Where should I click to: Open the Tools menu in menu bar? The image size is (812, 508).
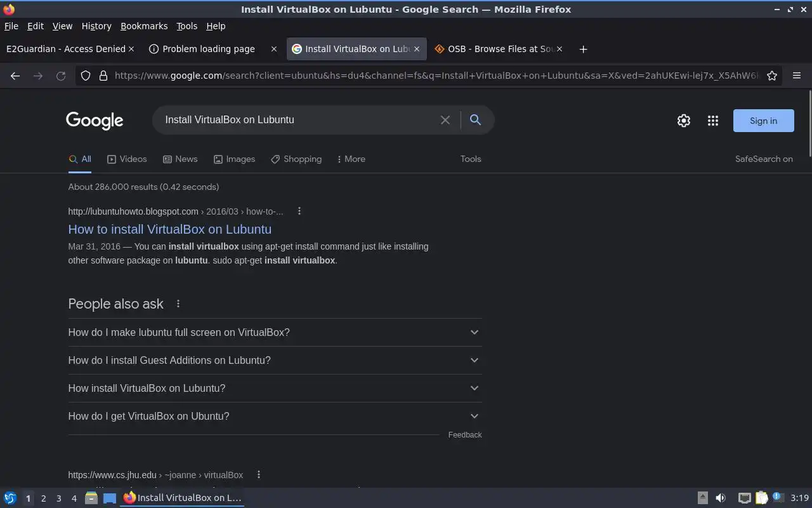point(187,26)
